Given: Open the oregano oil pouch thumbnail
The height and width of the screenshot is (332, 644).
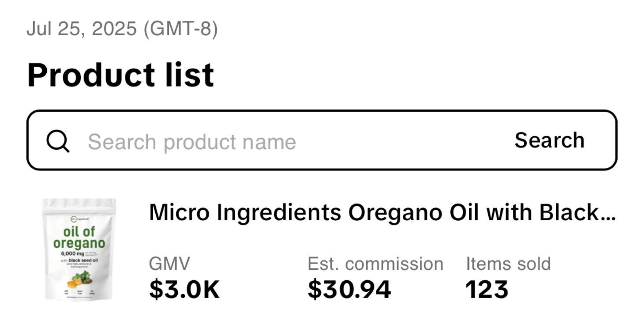Looking at the screenshot, I should click(x=79, y=249).
